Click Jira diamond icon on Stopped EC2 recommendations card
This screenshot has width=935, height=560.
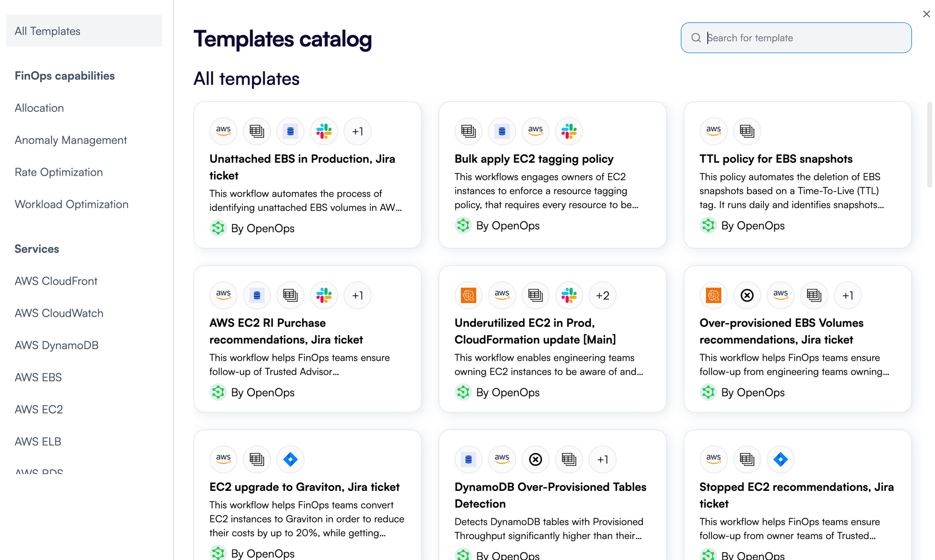(780, 459)
